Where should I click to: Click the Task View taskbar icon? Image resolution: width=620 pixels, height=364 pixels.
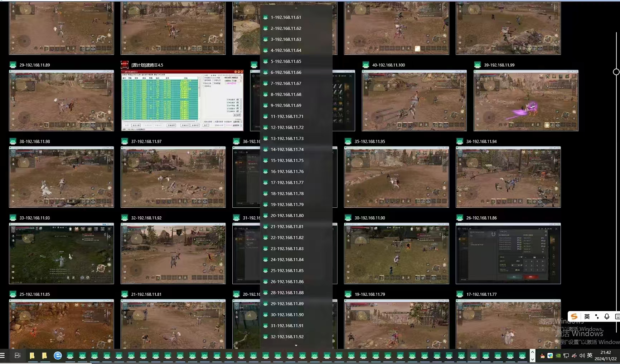pyautogui.click(x=17, y=355)
